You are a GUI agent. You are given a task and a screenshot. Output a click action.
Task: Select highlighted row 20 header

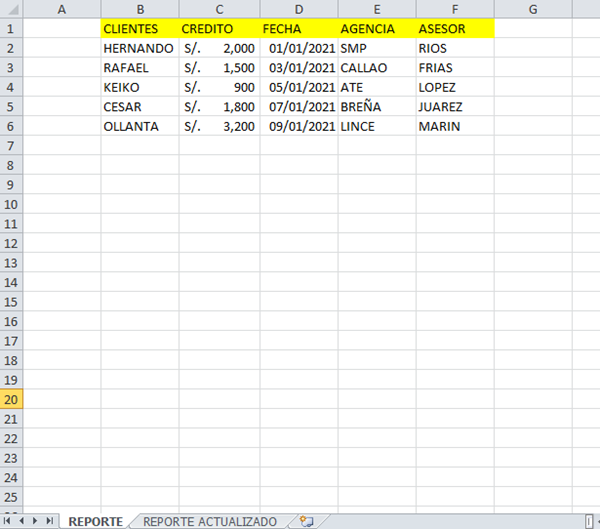[11, 399]
